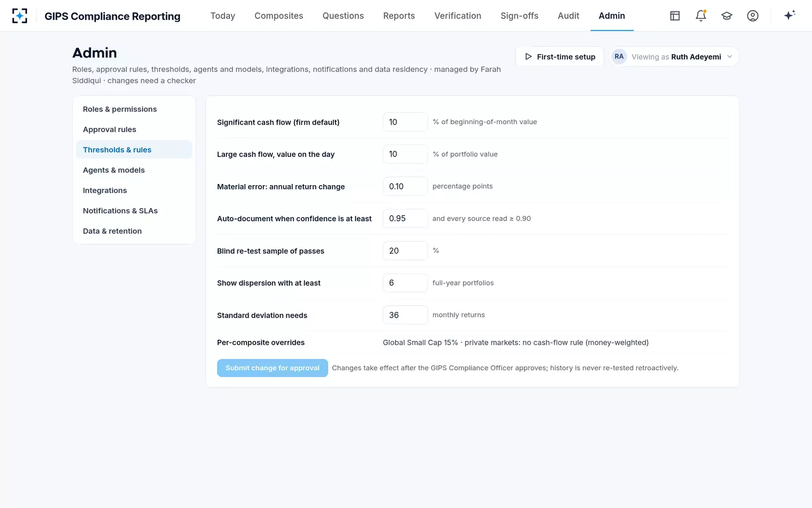Go to Integrations settings
812x508 pixels.
[134, 190]
